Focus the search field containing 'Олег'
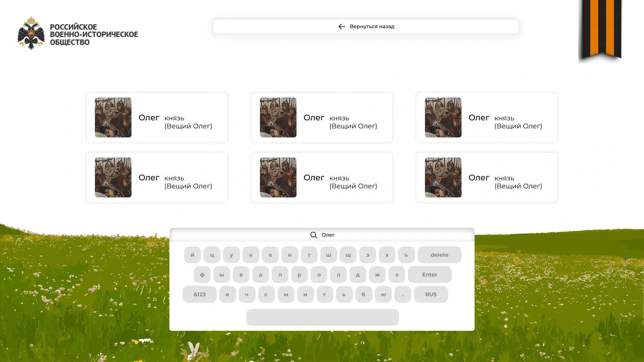The image size is (644, 362). tap(322, 235)
